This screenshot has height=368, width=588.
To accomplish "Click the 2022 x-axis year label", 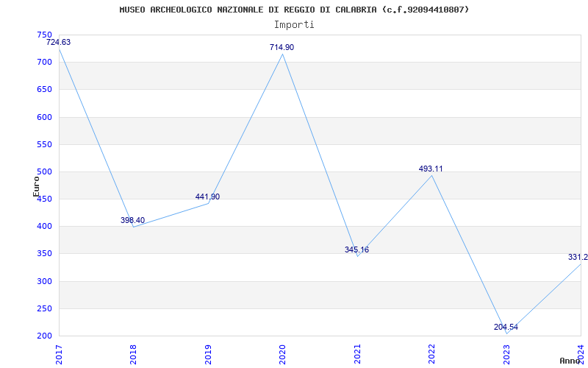I will tap(431, 353).
